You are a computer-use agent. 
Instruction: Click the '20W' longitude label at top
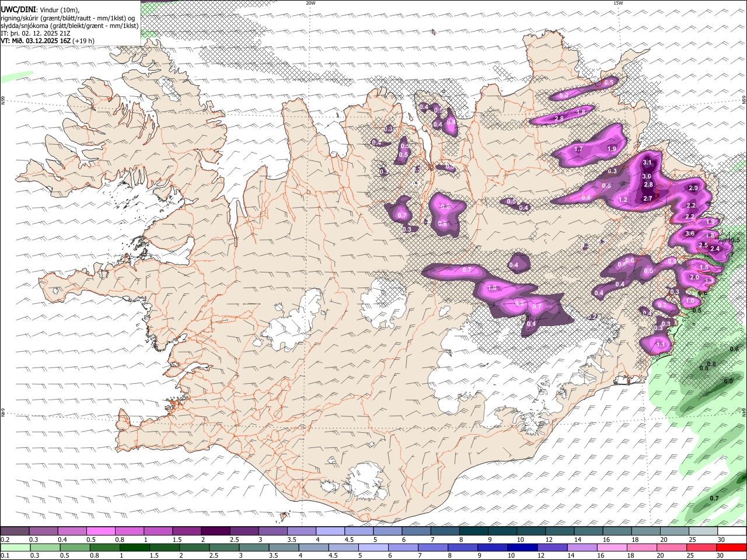(310, 3)
